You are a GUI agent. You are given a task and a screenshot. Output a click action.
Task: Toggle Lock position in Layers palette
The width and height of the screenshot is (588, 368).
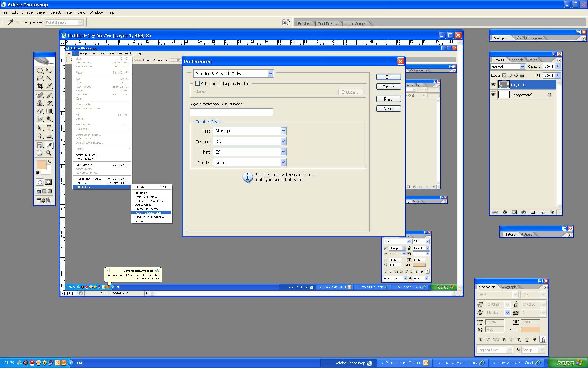[x=516, y=75]
